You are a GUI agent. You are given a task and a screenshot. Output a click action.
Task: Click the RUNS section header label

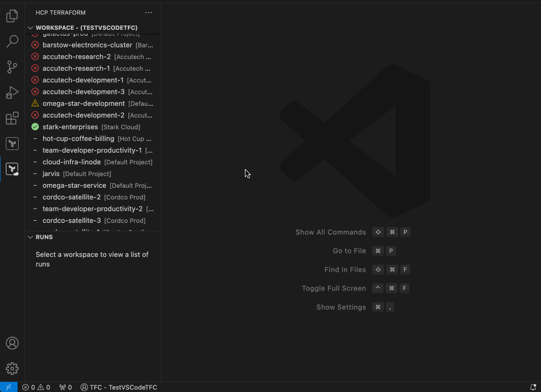44,237
